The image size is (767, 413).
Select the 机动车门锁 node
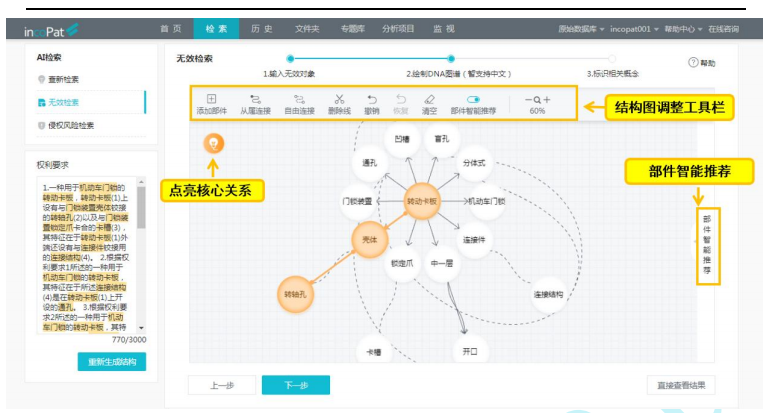pos(487,201)
